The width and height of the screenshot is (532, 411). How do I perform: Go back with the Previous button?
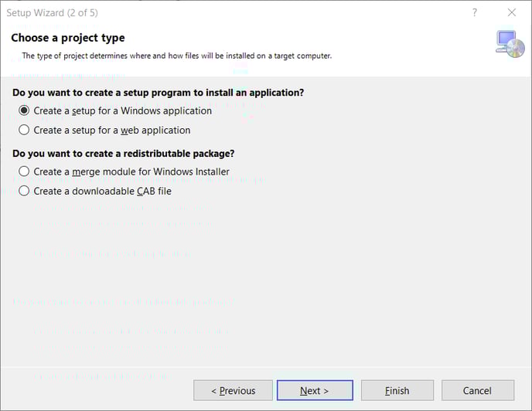pyautogui.click(x=233, y=390)
